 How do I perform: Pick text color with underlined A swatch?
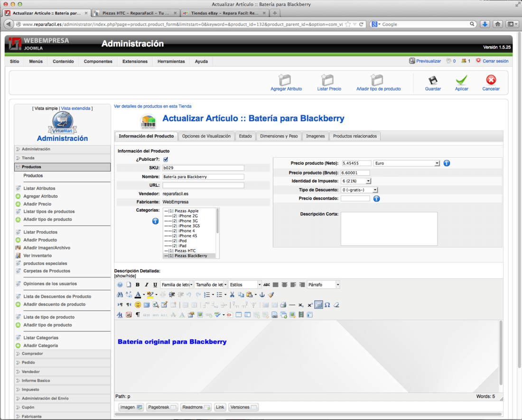click(x=138, y=295)
